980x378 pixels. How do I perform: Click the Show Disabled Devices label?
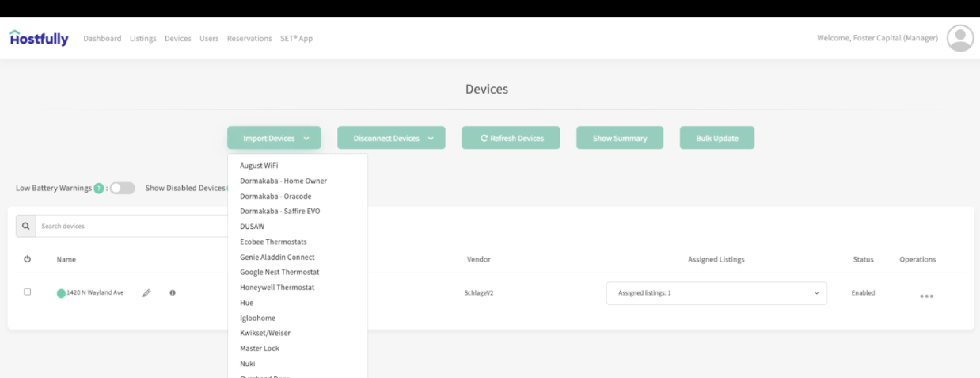[185, 189]
